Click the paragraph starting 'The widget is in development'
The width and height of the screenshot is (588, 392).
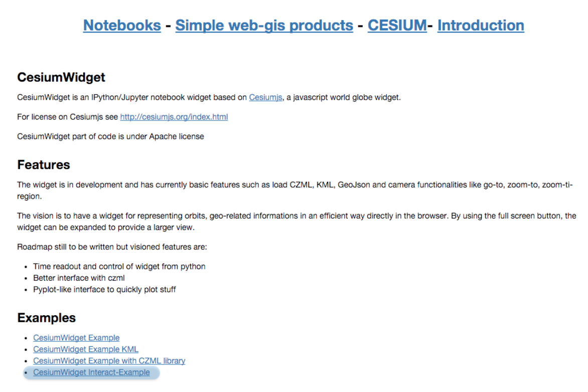coord(295,191)
